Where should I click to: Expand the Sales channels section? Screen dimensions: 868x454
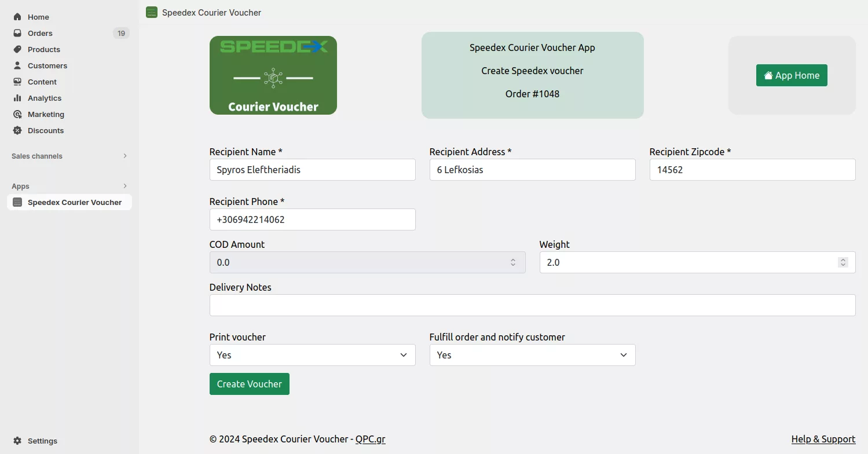pos(125,156)
